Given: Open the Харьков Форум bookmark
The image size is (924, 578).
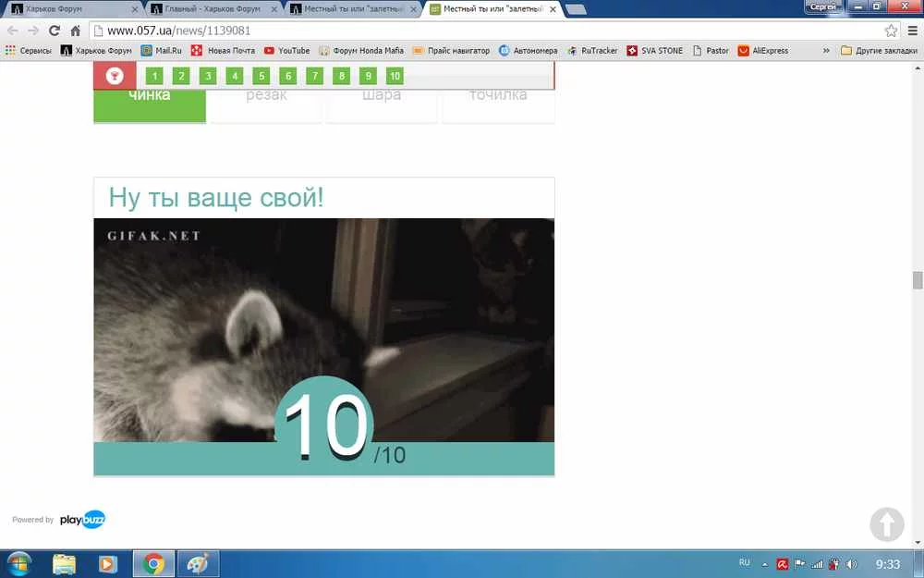Looking at the screenshot, I should (x=97, y=51).
